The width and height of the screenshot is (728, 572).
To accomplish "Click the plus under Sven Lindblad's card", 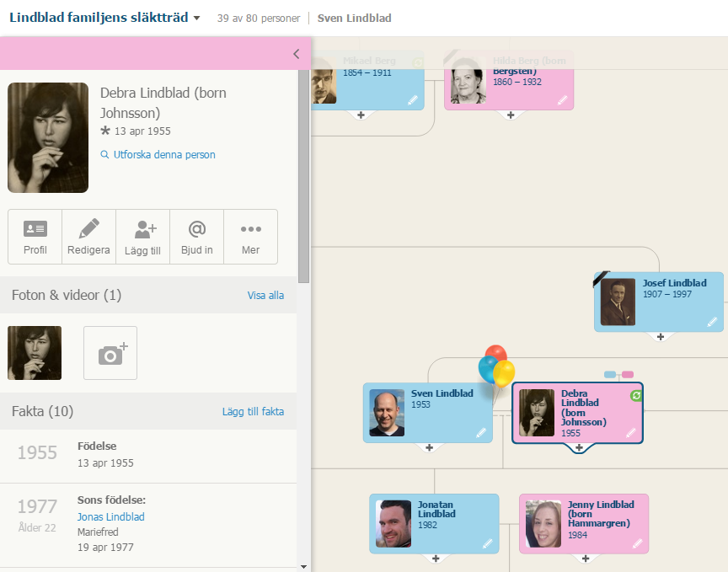I will (x=430, y=447).
